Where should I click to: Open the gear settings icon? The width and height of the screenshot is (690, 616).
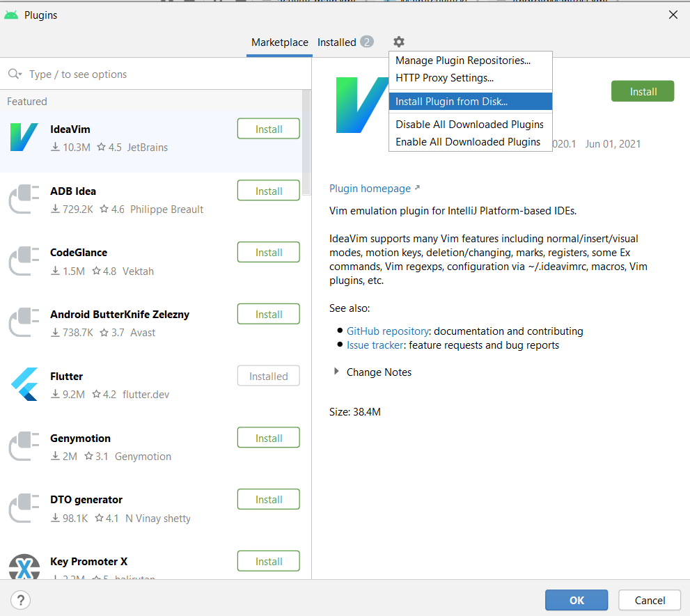click(x=399, y=42)
